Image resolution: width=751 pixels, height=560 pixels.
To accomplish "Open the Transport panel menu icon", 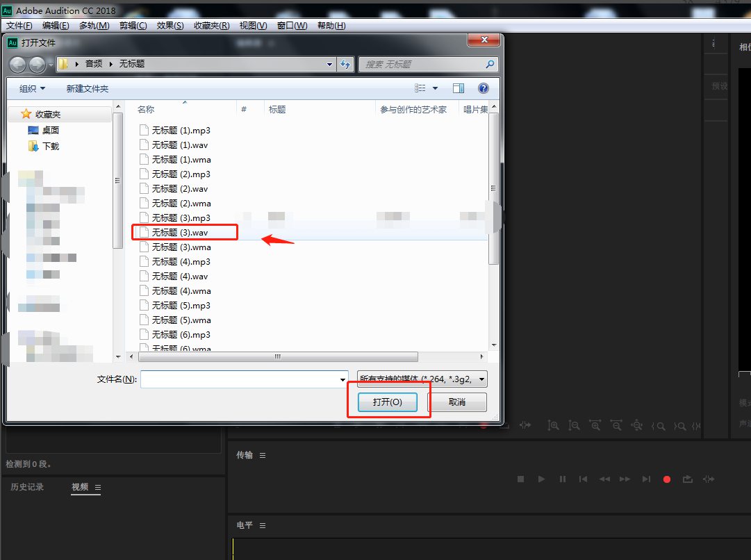I will click(263, 455).
